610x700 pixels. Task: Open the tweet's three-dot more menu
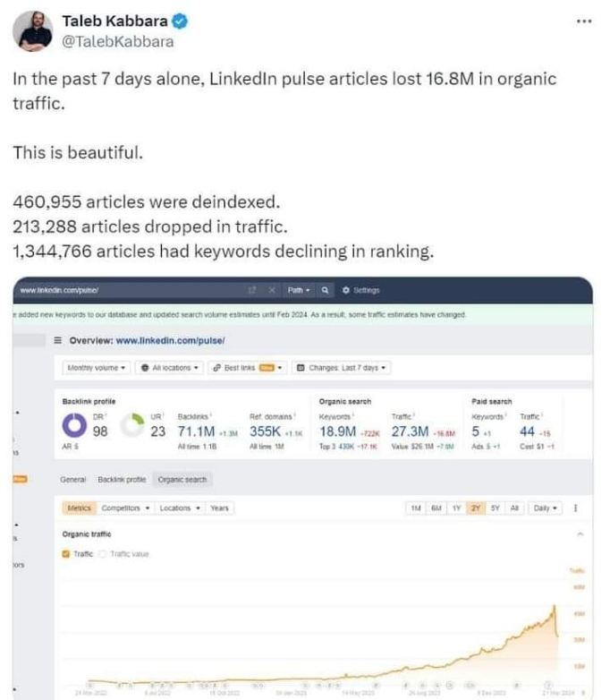pyautogui.click(x=584, y=21)
